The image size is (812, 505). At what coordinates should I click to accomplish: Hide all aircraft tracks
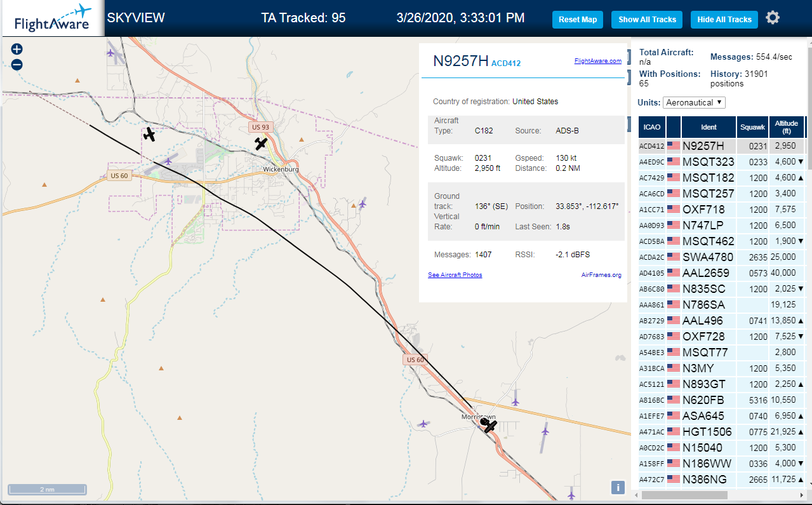pyautogui.click(x=724, y=20)
